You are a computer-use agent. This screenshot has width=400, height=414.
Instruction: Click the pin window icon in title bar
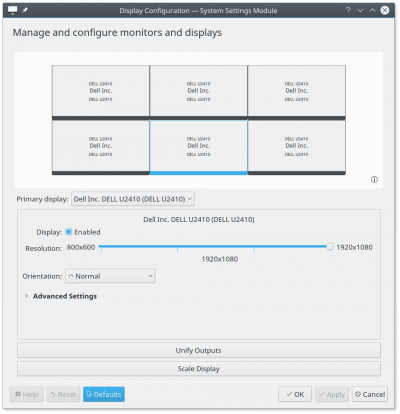[x=25, y=10]
